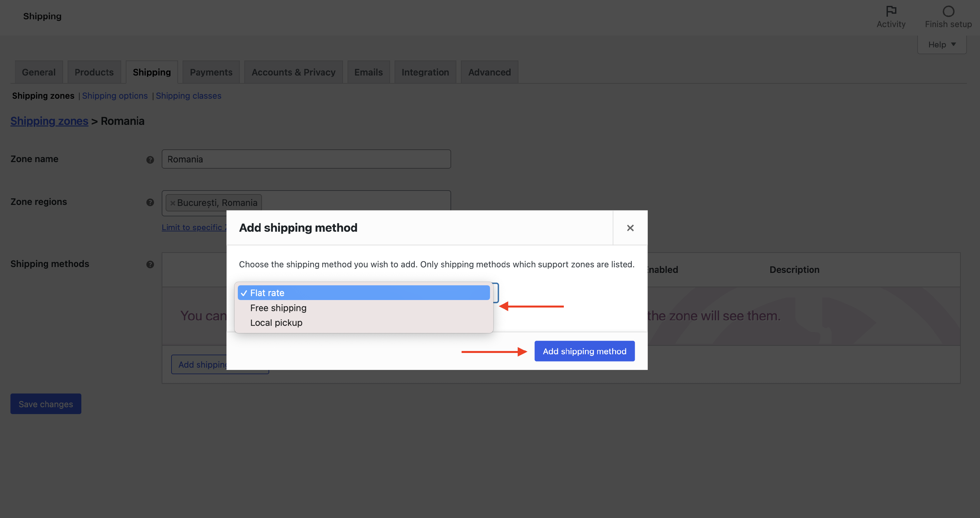This screenshot has width=980, height=518.
Task: Open the Advanced settings tab
Action: tap(489, 72)
